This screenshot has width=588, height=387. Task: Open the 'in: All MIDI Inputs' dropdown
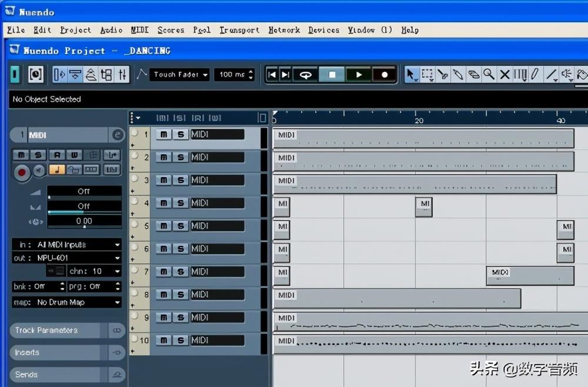(x=67, y=245)
